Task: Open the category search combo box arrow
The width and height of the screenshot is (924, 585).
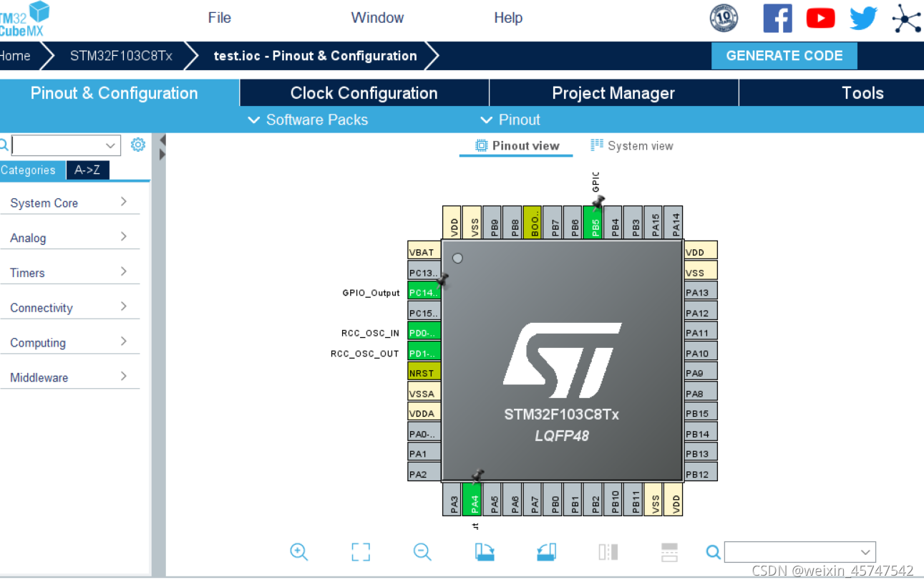Action: click(110, 145)
